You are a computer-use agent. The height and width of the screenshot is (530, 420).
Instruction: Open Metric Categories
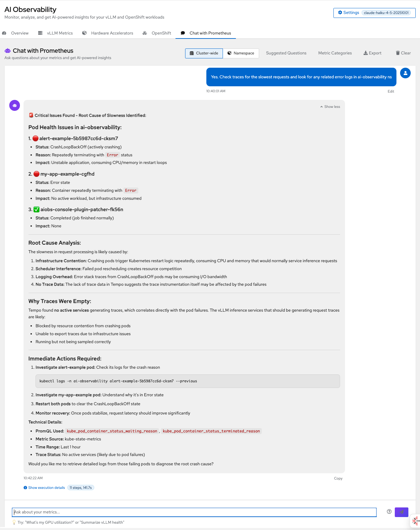(335, 53)
